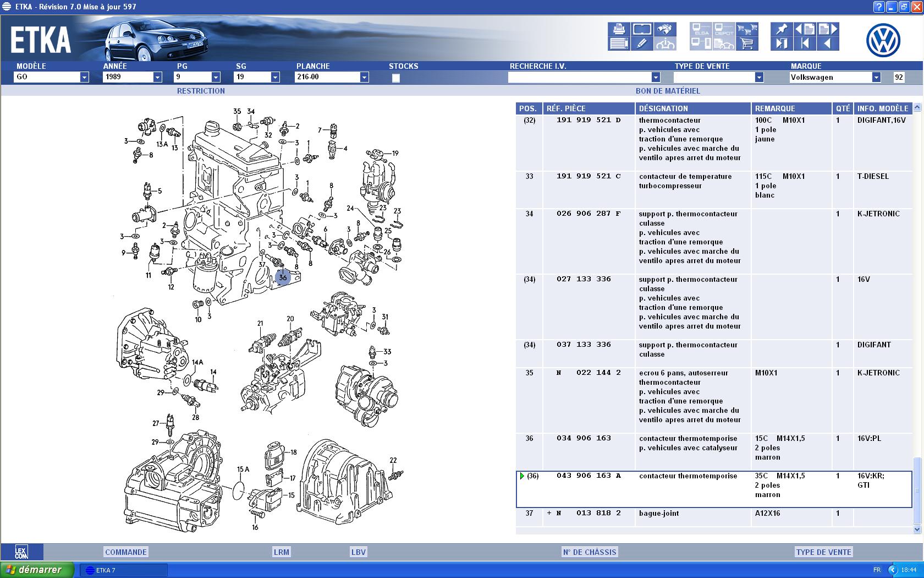This screenshot has width=924, height=578.
Task: Click the DEPOT icon
Action: 724,29
